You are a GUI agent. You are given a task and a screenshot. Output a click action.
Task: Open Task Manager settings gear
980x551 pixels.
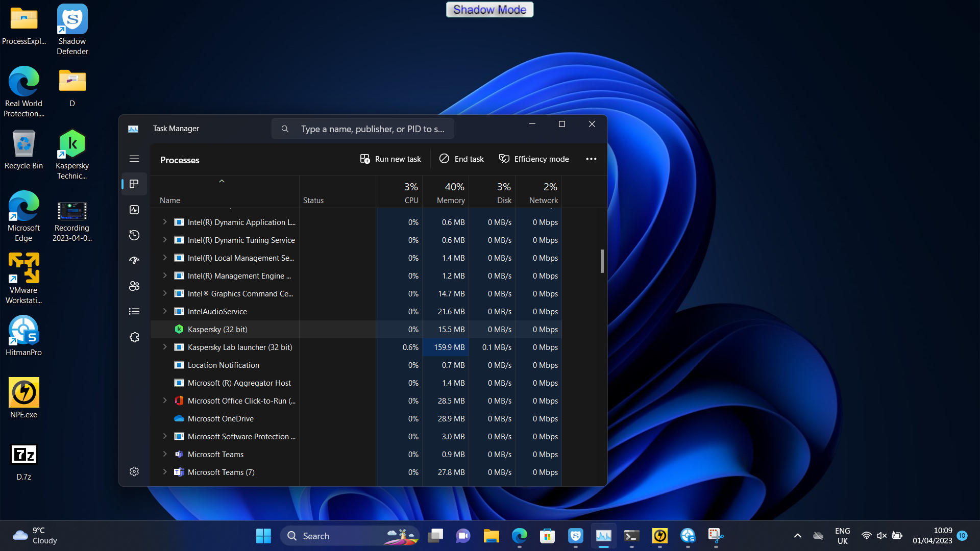[x=134, y=471]
